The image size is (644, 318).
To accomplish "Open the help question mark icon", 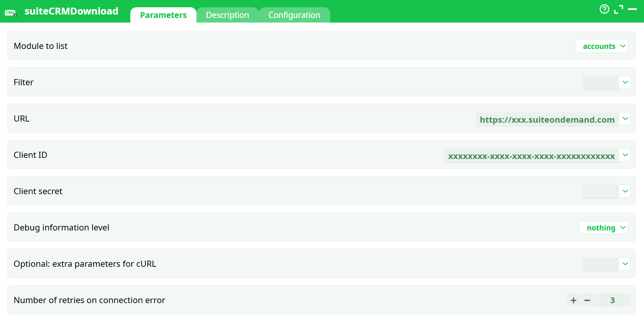I will tap(604, 9).
